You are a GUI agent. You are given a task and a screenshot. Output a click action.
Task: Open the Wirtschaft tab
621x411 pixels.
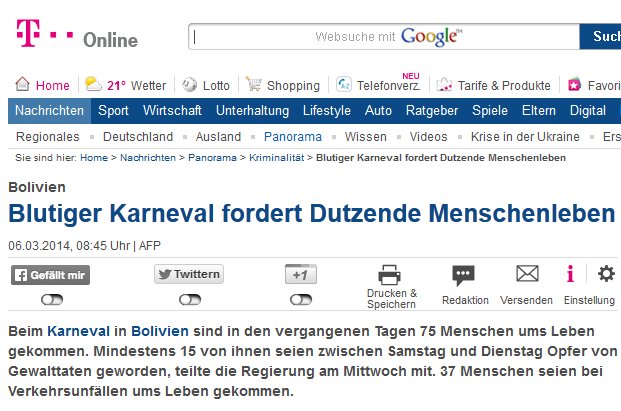[172, 110]
